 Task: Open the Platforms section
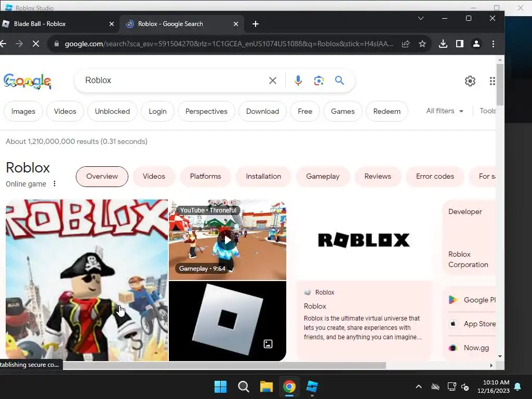coord(205,177)
